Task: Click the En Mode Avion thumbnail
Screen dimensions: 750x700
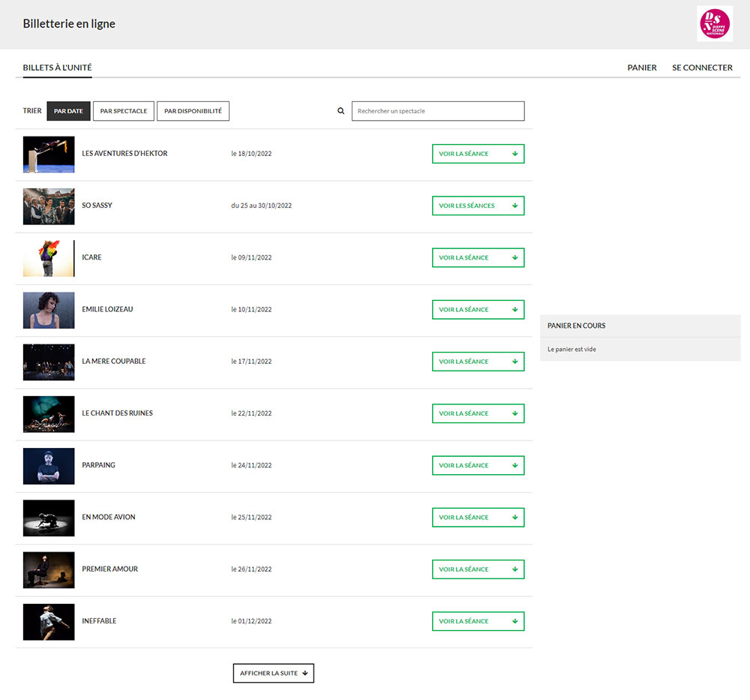Action: click(x=49, y=518)
